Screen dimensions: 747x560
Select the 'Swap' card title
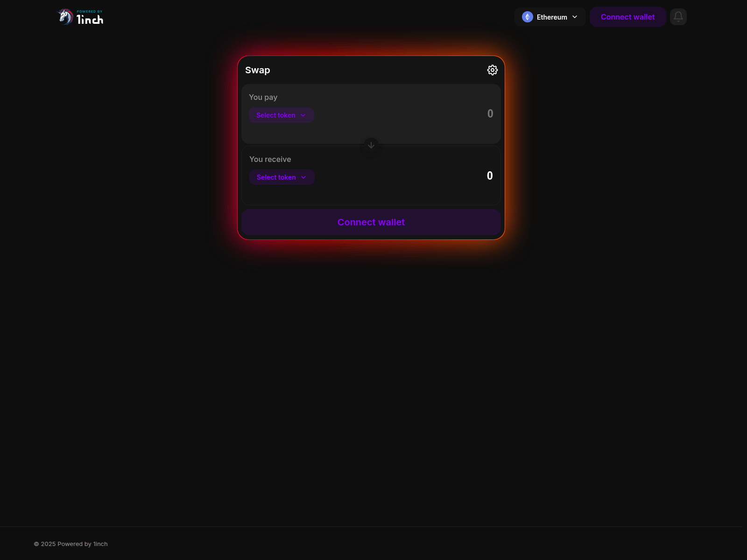pyautogui.click(x=258, y=70)
